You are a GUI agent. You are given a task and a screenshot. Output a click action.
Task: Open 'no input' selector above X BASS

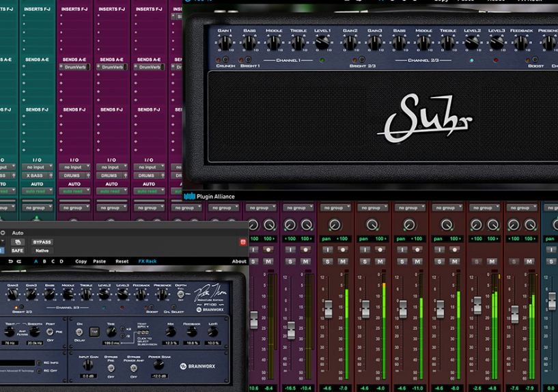(38, 167)
